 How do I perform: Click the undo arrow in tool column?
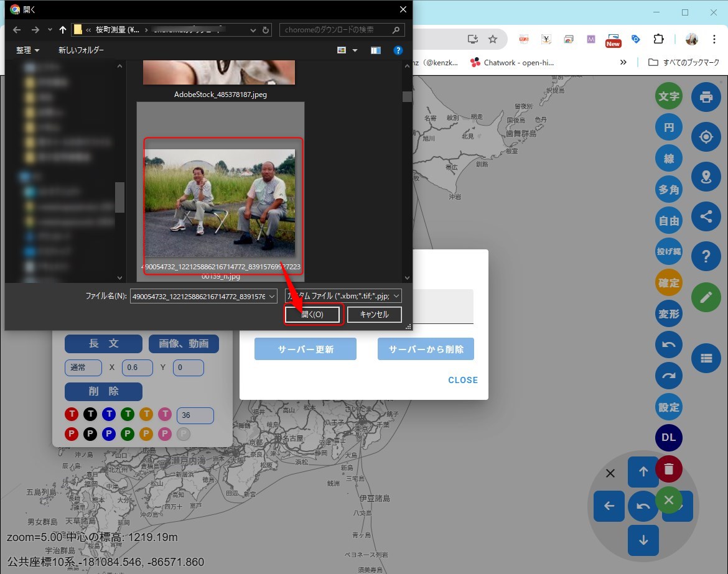click(669, 345)
